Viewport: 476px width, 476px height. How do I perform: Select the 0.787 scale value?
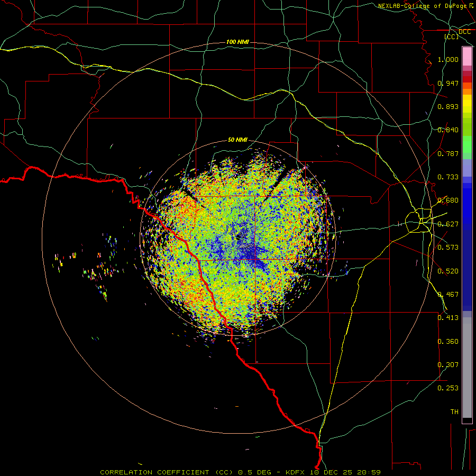pyautogui.click(x=448, y=153)
